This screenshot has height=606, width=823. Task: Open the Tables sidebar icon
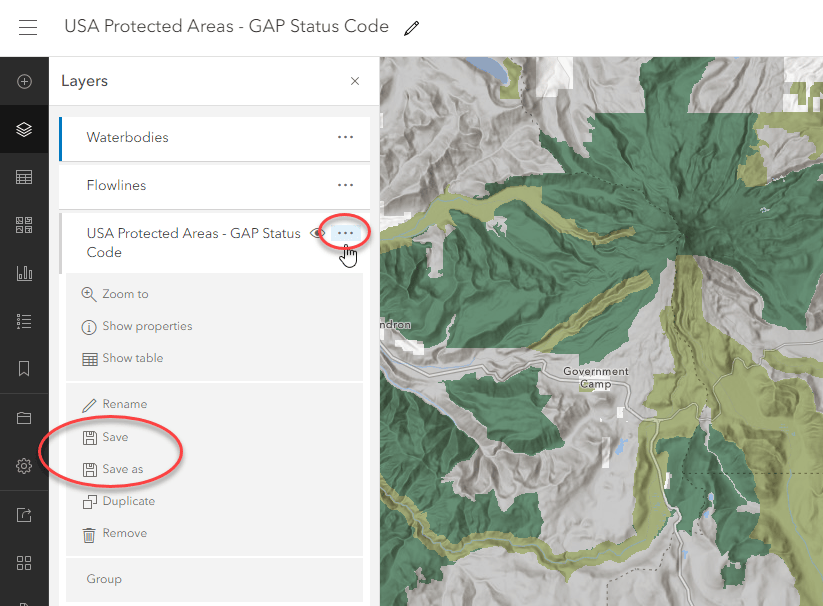[25, 177]
